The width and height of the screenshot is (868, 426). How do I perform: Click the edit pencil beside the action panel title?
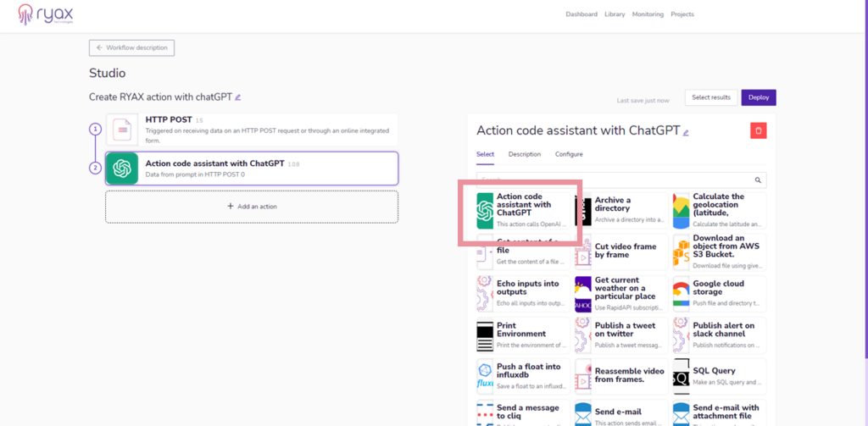(x=686, y=131)
